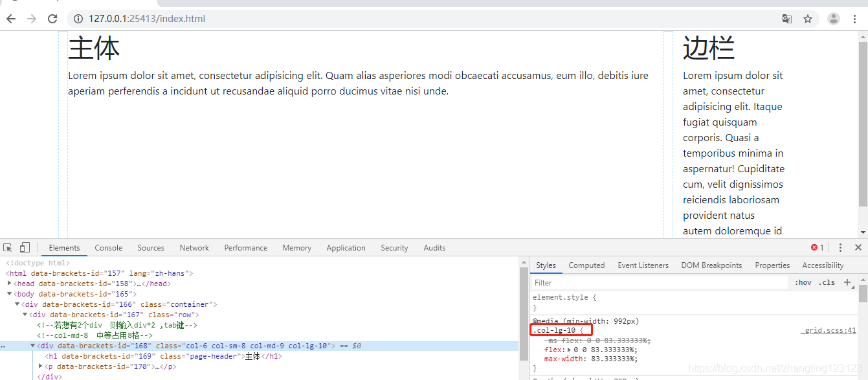This screenshot has width=868, height=380.
Task: Open DevTools customize menu
Action: tap(840, 247)
